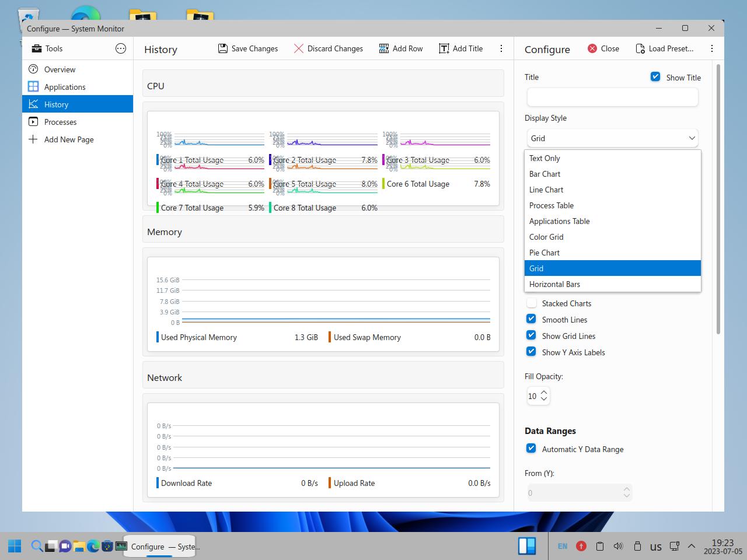Switch to the Processes page
Image resolution: width=747 pixels, height=560 pixels.
(60, 122)
